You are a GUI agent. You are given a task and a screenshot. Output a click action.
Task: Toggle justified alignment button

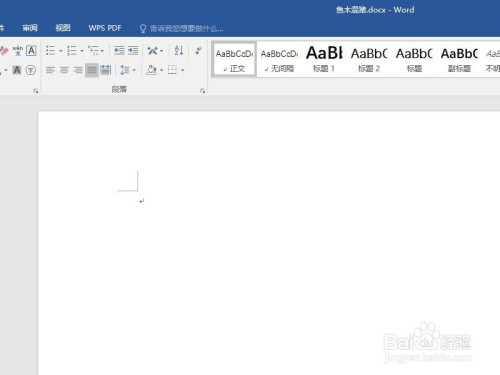click(x=92, y=70)
